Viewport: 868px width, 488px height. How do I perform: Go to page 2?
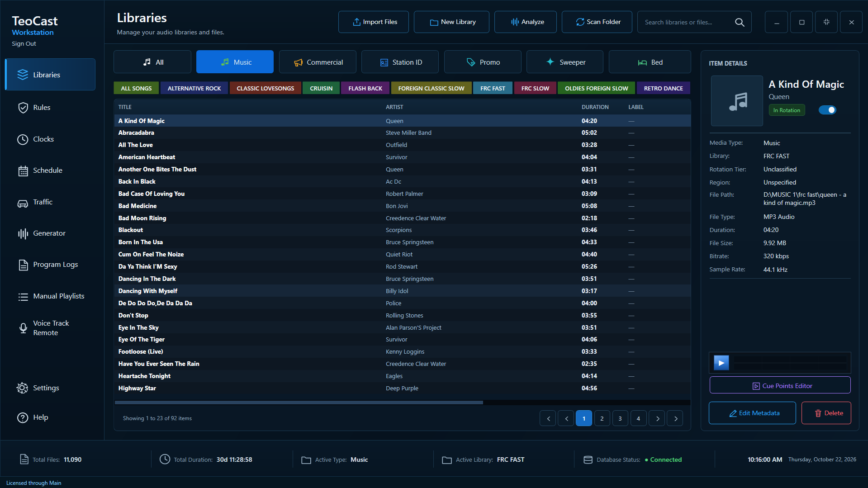(602, 418)
